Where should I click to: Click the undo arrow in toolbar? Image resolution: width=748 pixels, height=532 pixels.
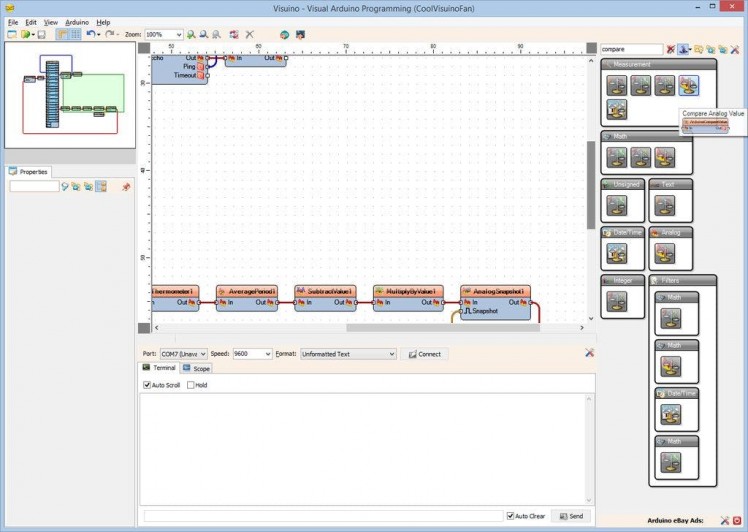[x=90, y=34]
